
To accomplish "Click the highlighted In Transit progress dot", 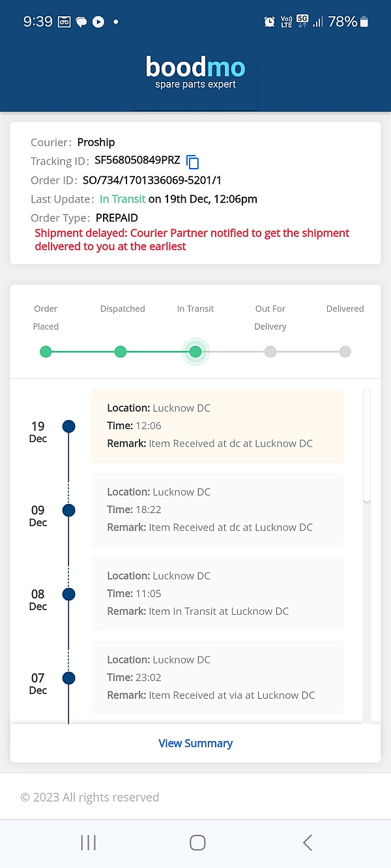I will (x=195, y=352).
